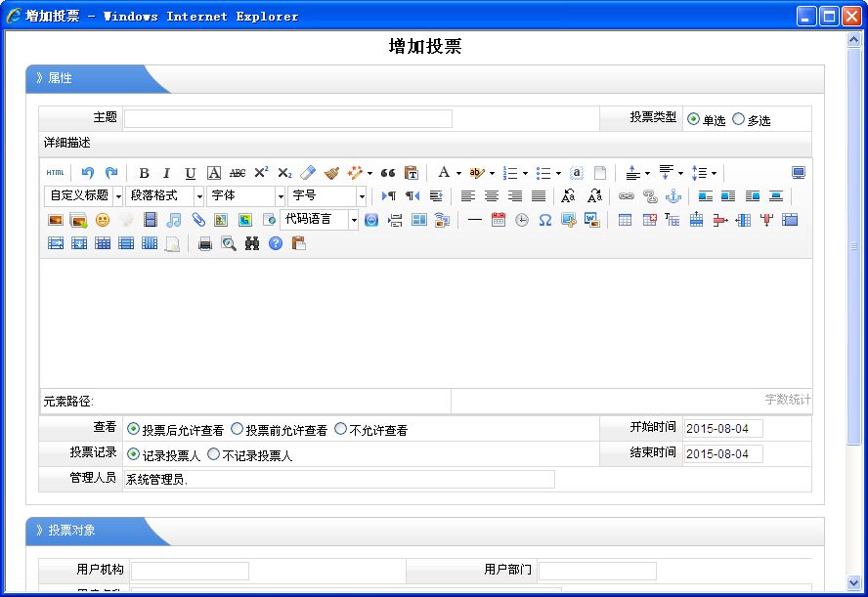
Task: Click the HTML source view icon
Action: [x=55, y=173]
